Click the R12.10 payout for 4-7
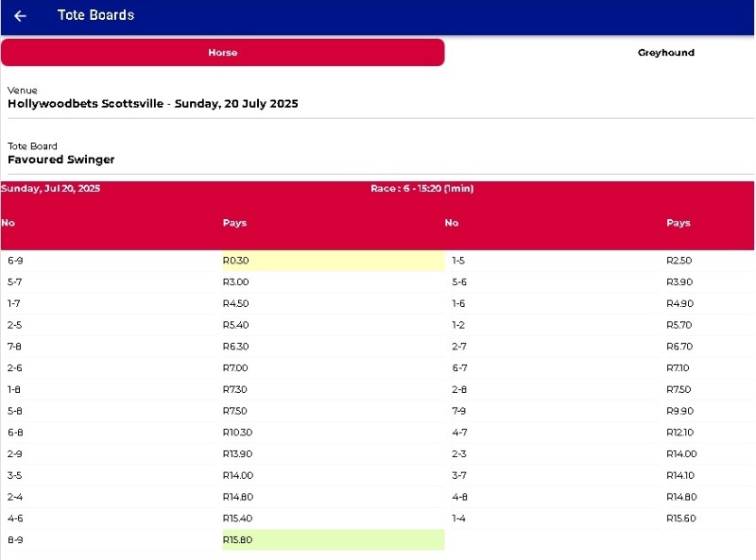 pyautogui.click(x=679, y=432)
